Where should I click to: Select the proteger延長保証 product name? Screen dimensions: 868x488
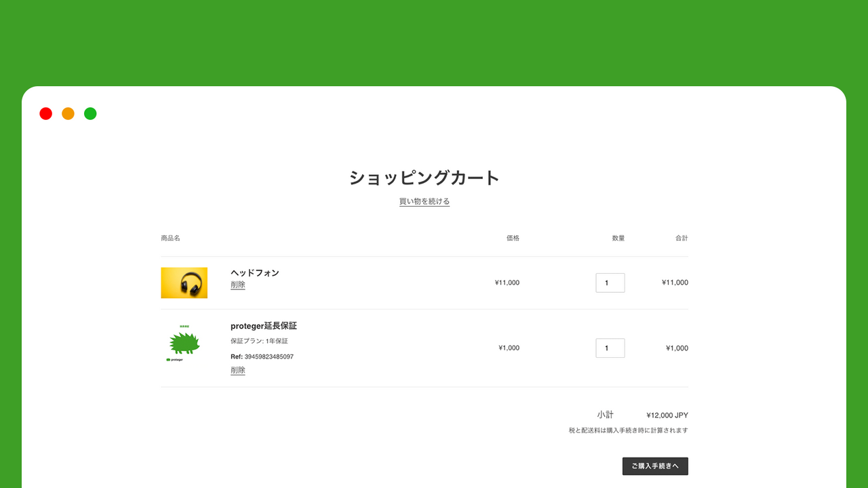click(264, 325)
